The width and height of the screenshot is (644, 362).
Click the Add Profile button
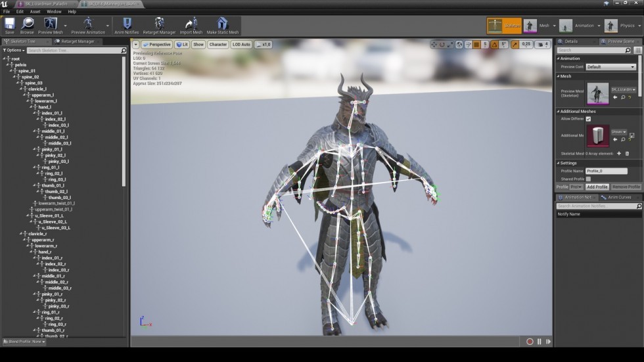(597, 187)
